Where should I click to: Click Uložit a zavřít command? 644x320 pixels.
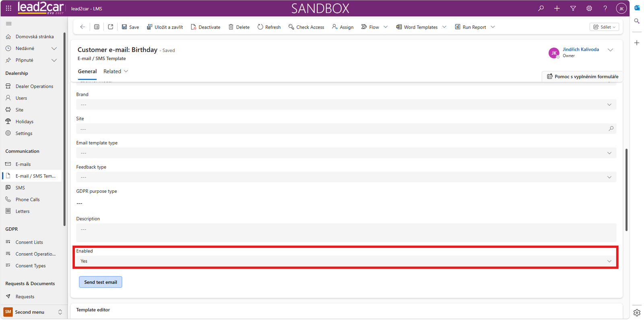(x=165, y=27)
